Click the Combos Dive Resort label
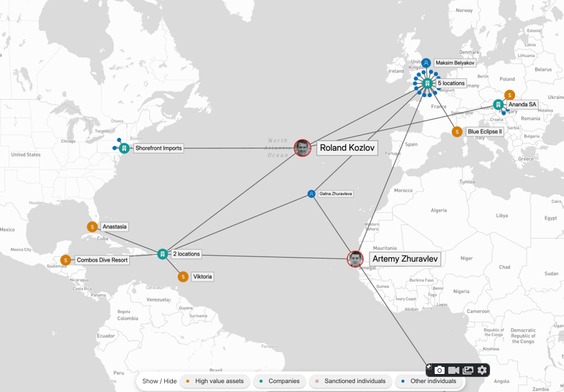This screenshot has height=392, width=564. coord(102,260)
